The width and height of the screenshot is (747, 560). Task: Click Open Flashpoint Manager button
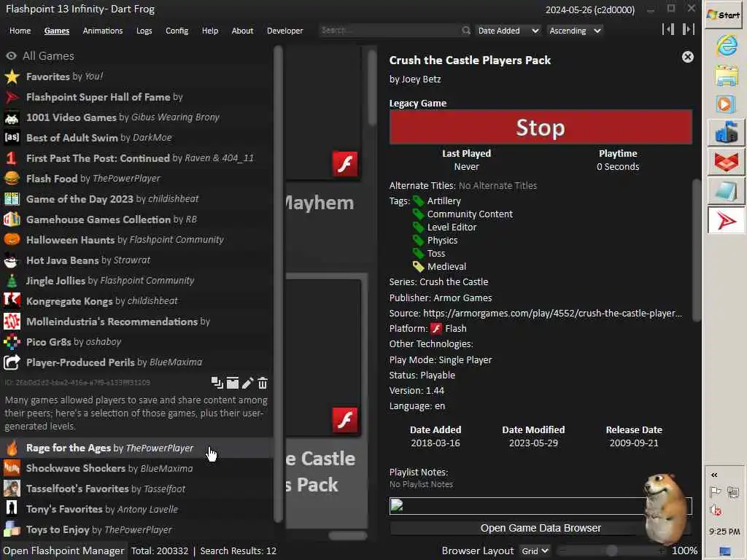pyautogui.click(x=63, y=551)
